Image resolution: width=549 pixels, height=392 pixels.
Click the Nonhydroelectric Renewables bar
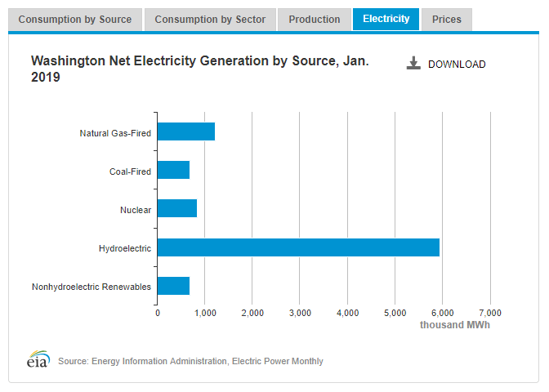[x=173, y=286]
